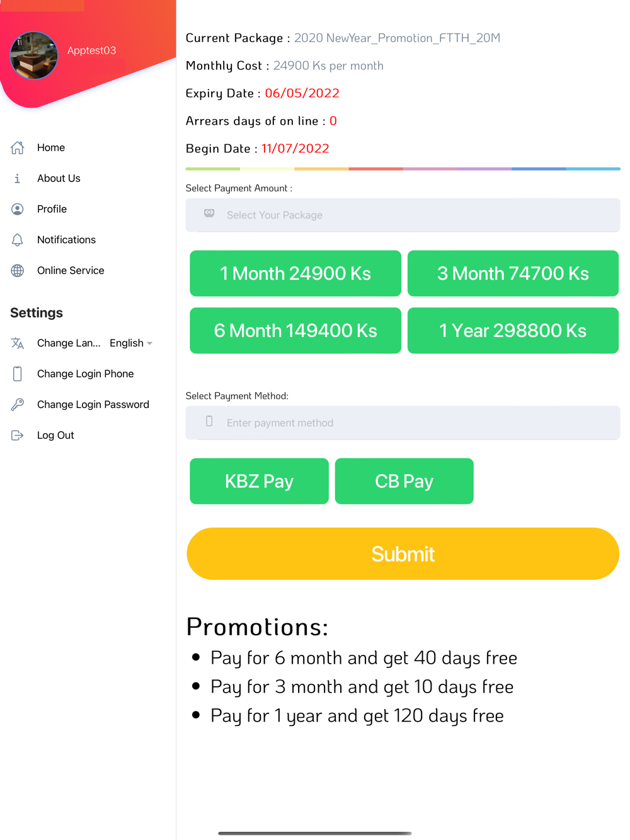This screenshot has height=840, width=630.
Task: Click the Notifications bell icon
Action: coord(18,240)
